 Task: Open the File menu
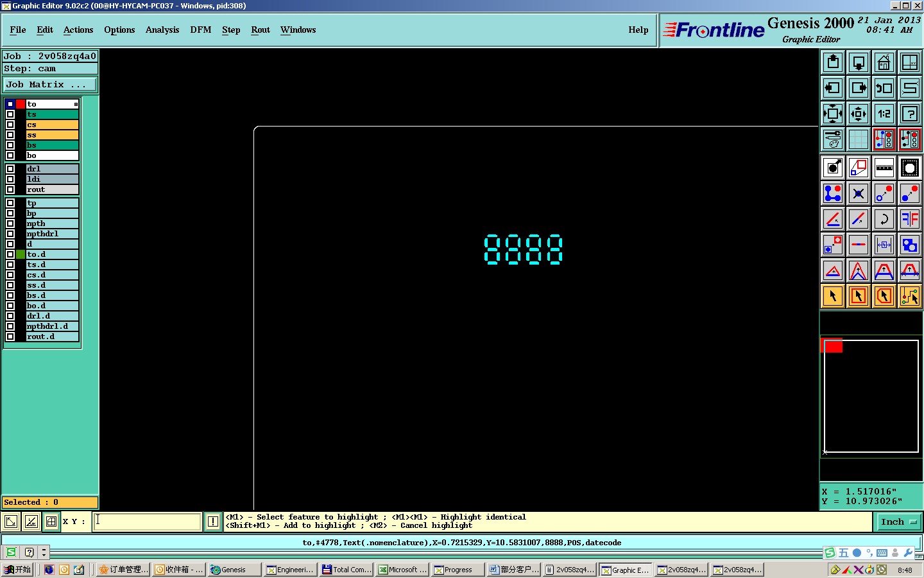(x=18, y=30)
